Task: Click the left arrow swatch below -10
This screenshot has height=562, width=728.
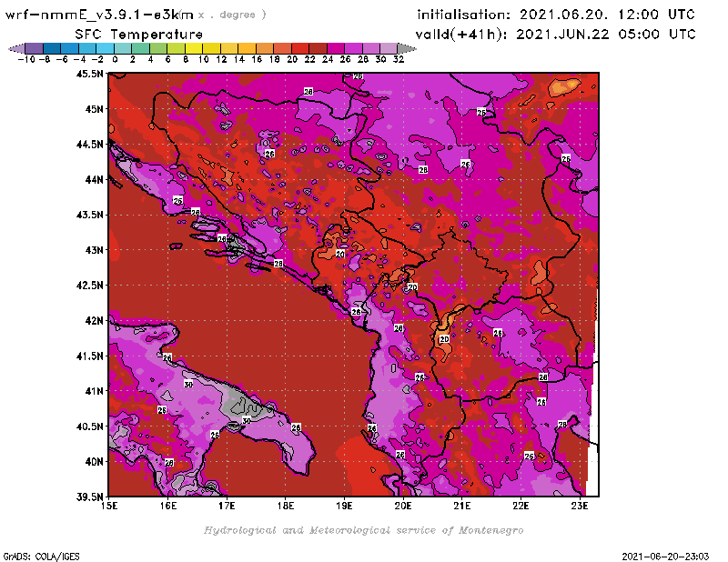Action: click(x=16, y=48)
